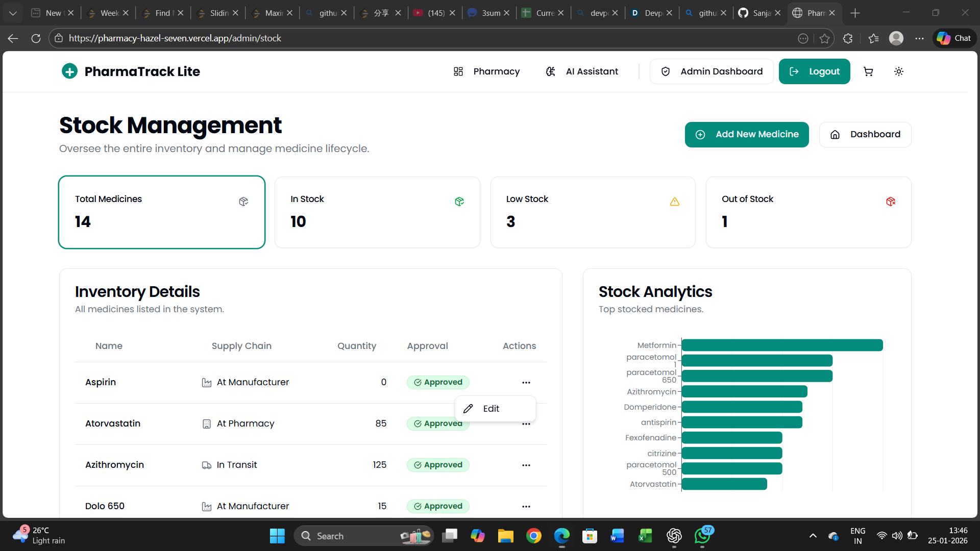Screen dimensions: 980x551
Task: Open the AI Assistant page
Action: point(582,72)
